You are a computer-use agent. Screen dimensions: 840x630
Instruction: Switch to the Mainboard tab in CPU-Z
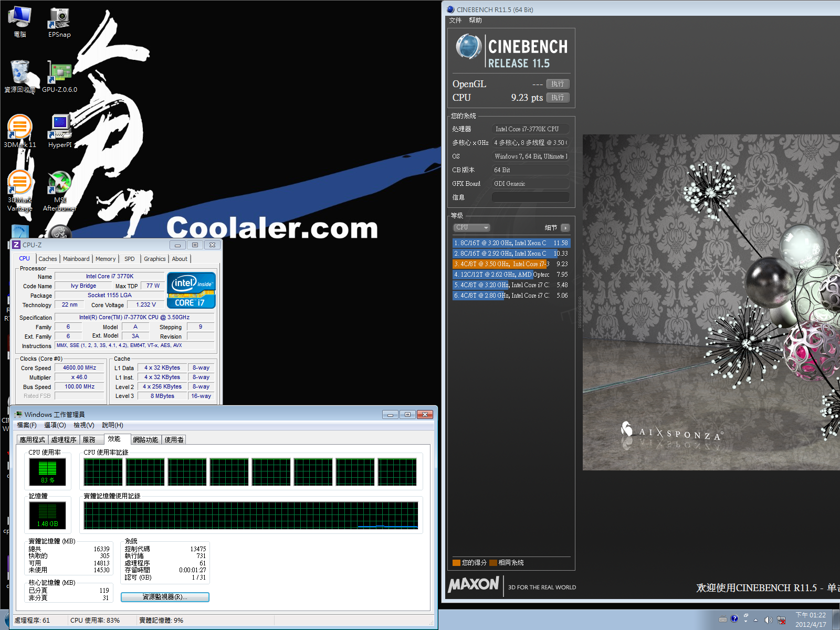coord(76,259)
